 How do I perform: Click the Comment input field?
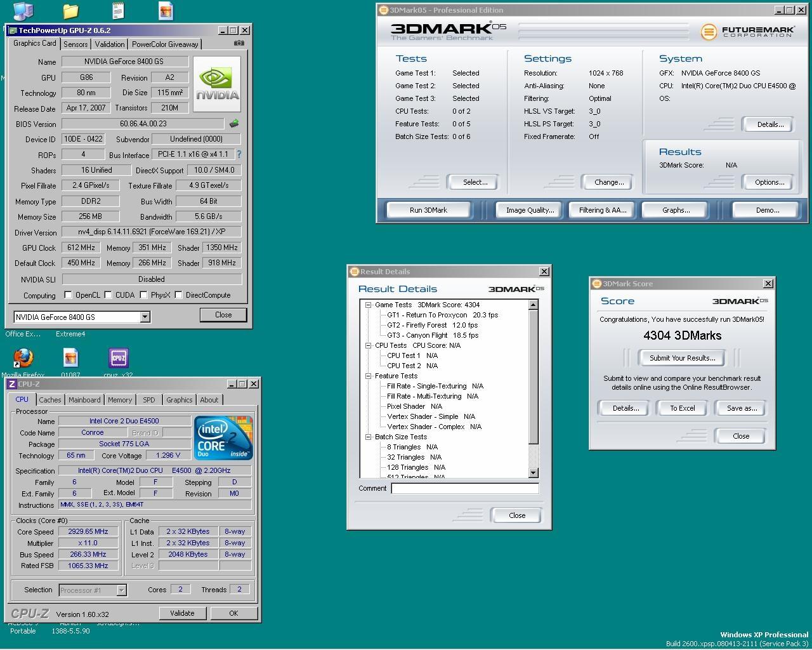(x=465, y=488)
